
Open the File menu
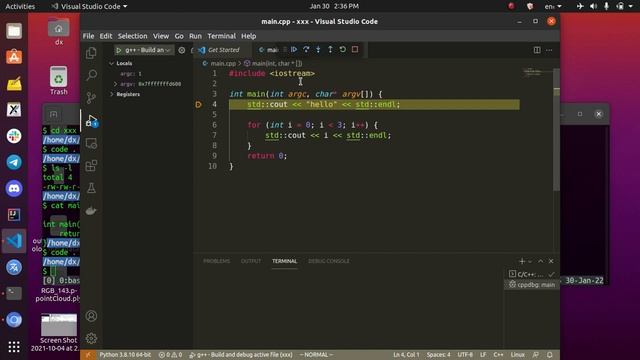(88, 36)
